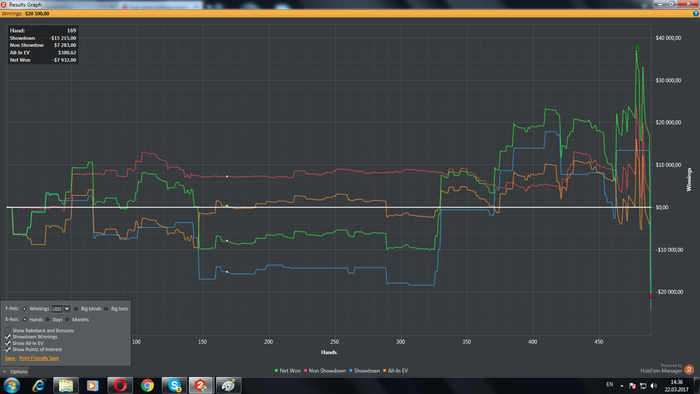Click the volume speaker tray icon
Image resolution: width=700 pixels, height=394 pixels.
tap(654, 386)
